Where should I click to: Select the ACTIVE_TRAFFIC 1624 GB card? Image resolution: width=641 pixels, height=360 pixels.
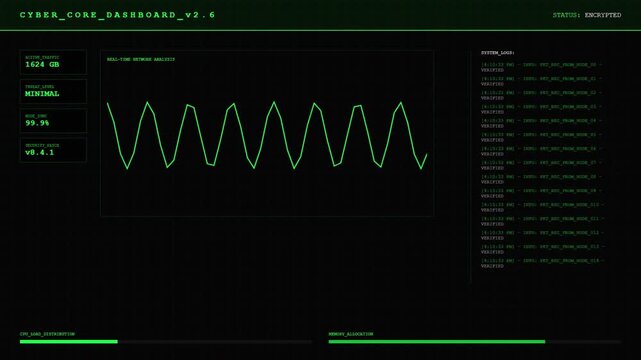click(53, 62)
